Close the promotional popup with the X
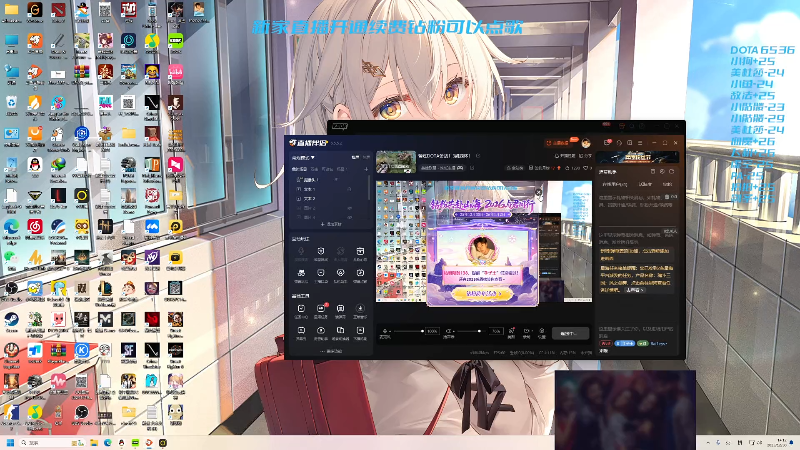 [x=539, y=192]
